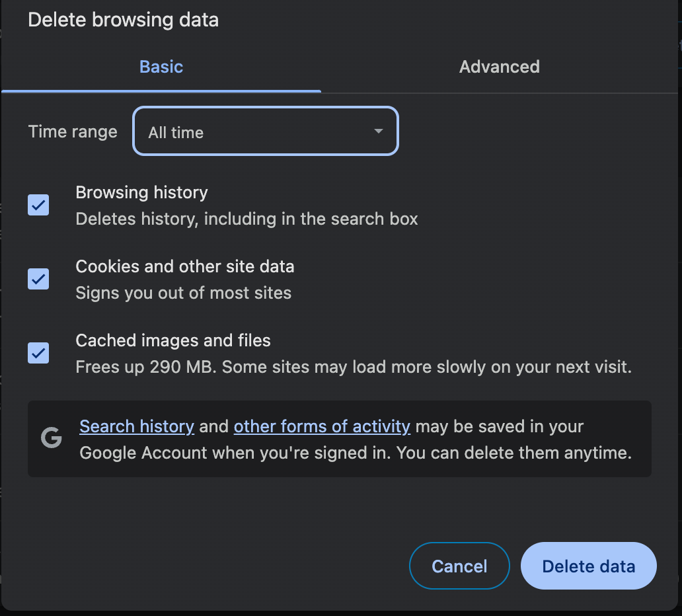Click the Time range dropdown arrow
The image size is (682, 616).
coord(378,132)
